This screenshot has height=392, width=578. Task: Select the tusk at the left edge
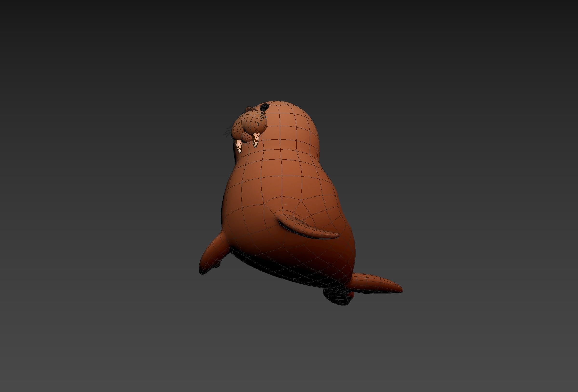click(x=239, y=146)
